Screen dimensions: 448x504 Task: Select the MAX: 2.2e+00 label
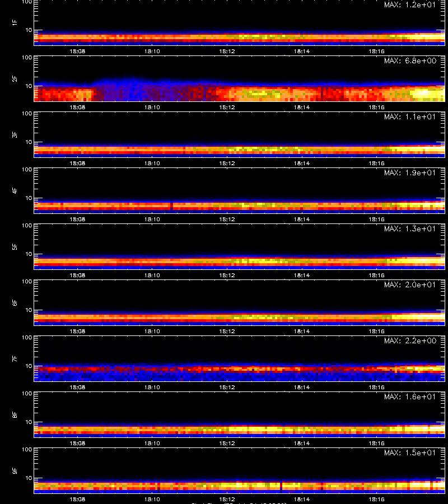(410, 340)
